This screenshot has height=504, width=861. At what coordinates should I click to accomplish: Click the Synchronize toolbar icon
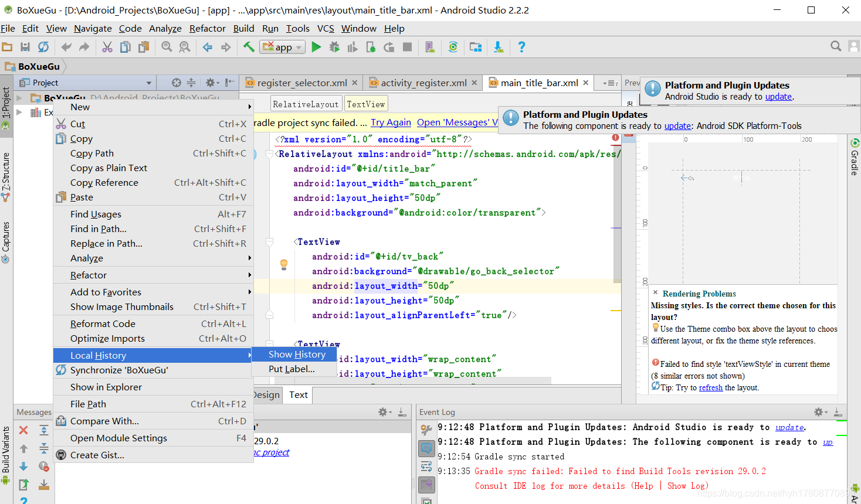(43, 47)
